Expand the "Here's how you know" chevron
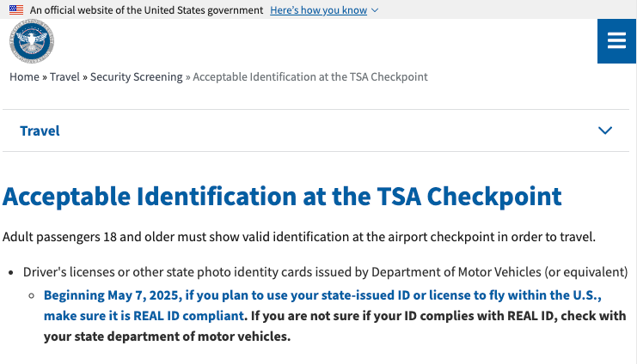 (x=375, y=10)
